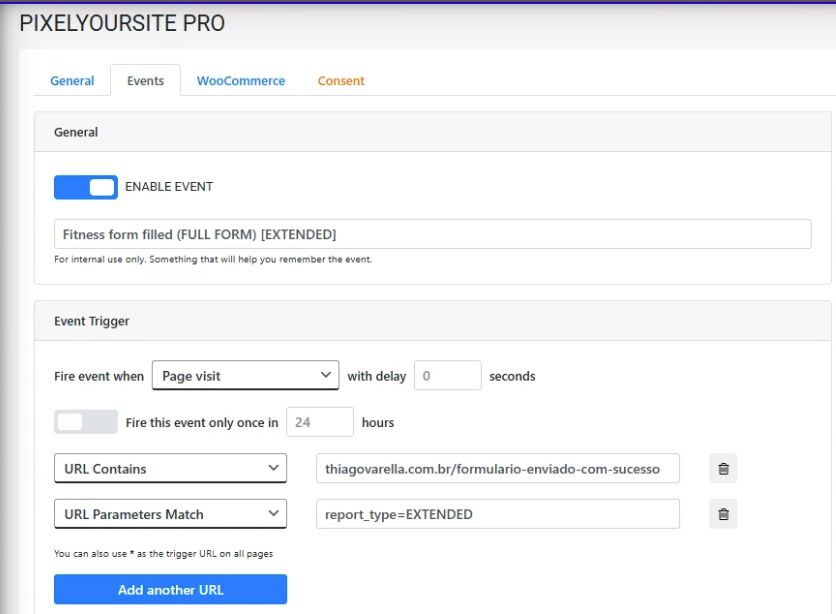The image size is (836, 614).
Task: Open the WooCommerce tab
Action: (x=241, y=81)
